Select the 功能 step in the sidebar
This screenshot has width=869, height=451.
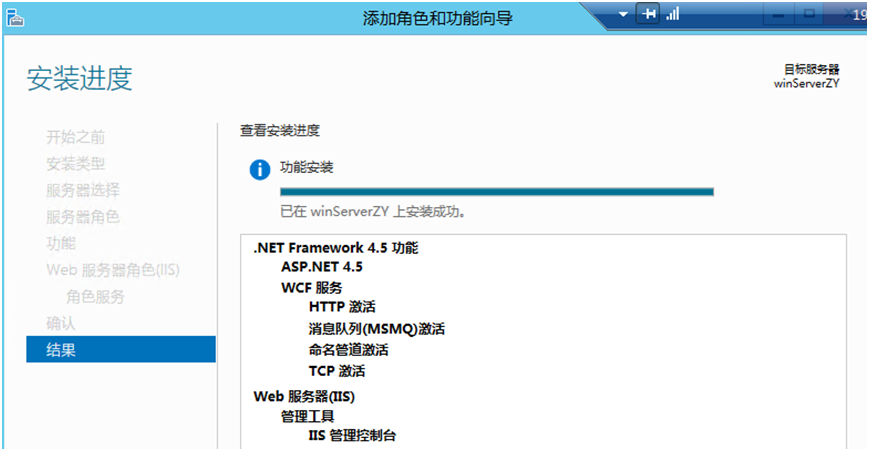(60, 243)
